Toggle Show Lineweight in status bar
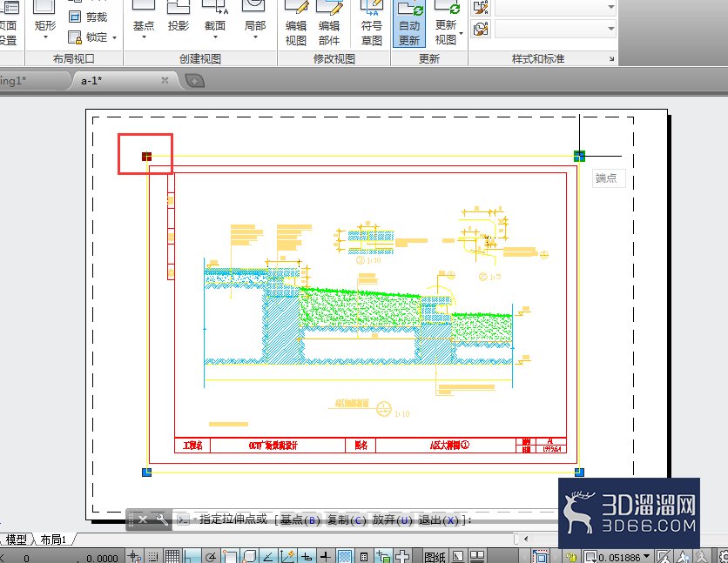Image resolution: width=728 pixels, height=563 pixels. coord(326,557)
